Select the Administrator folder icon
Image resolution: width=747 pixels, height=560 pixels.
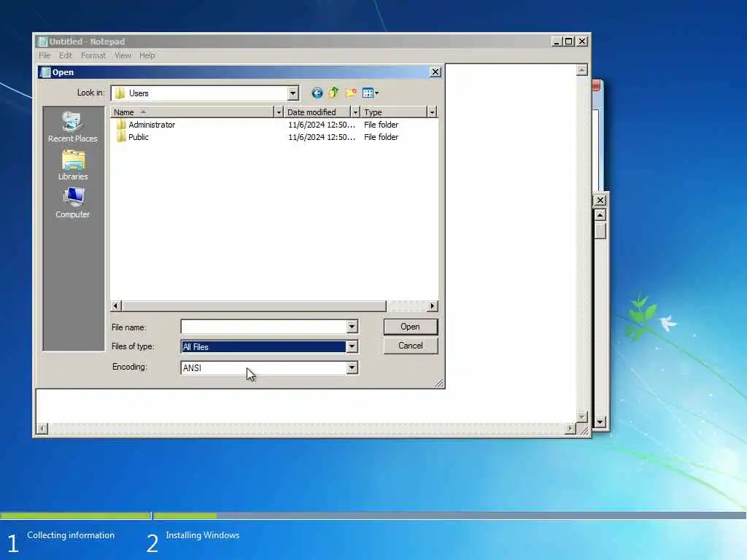point(121,125)
